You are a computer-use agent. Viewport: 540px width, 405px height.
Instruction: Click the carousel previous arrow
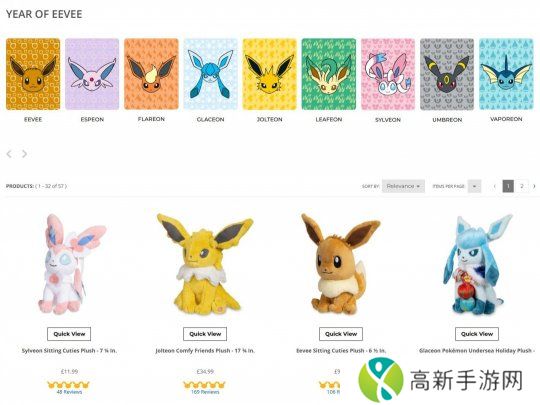9,154
